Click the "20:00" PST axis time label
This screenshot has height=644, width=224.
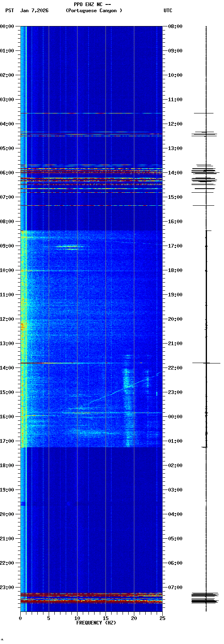[x=7, y=514]
